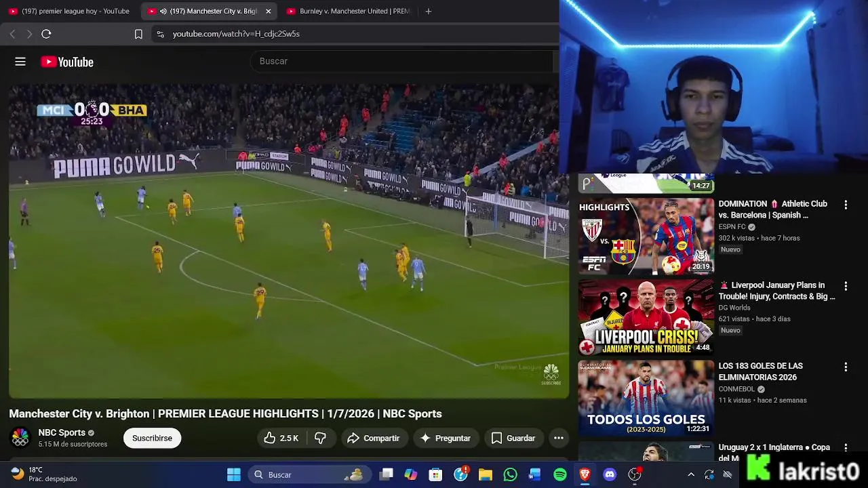Open title 'LOS 183 GOLES DE LAS ELIMINATORIAS 2026'
The width and height of the screenshot is (868, 488).
tap(761, 371)
